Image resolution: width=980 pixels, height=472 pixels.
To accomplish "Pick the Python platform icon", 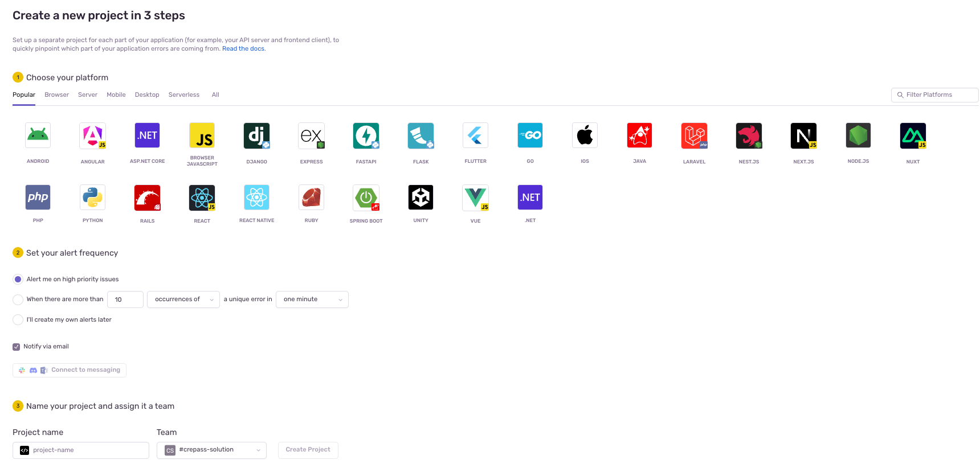I will pos(92,198).
